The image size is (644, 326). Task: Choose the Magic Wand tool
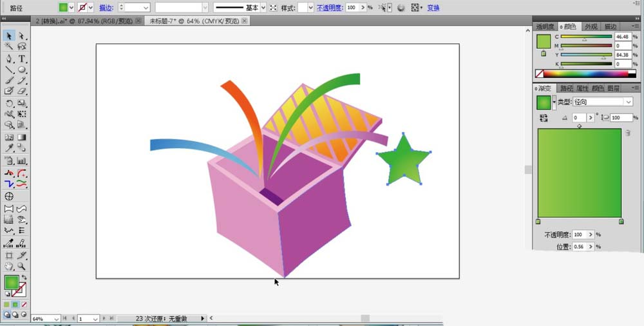point(9,46)
